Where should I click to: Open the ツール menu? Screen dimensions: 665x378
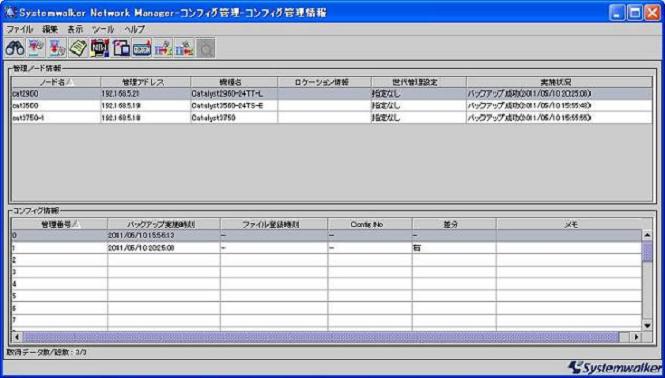[103, 29]
